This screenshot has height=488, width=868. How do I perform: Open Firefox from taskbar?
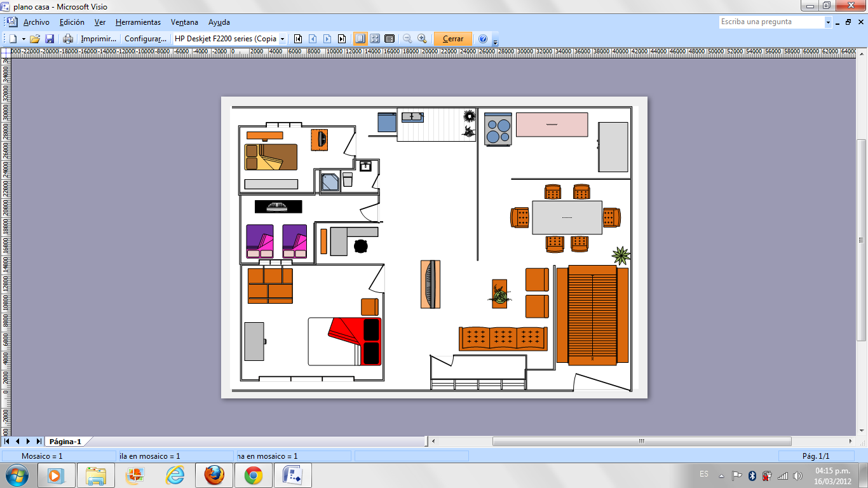tap(214, 475)
